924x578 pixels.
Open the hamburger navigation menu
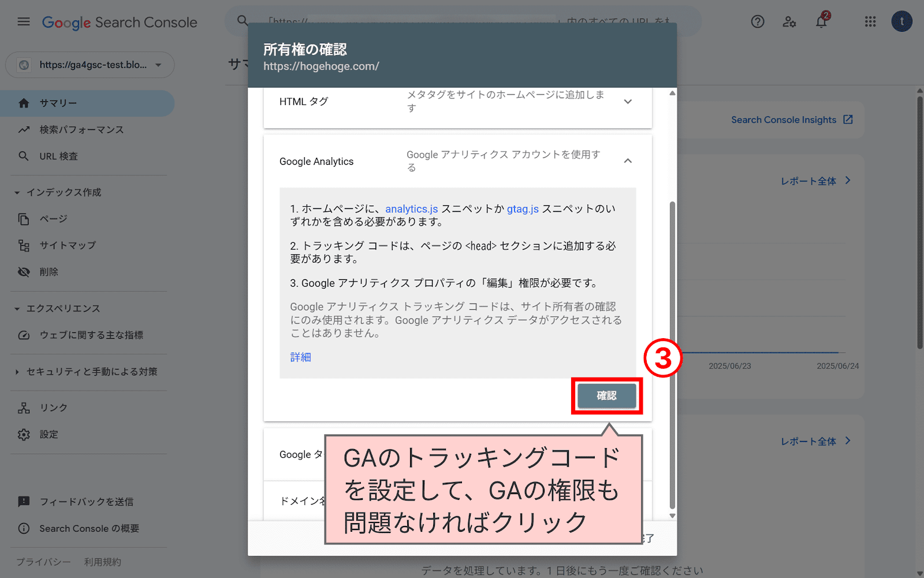[23, 21]
